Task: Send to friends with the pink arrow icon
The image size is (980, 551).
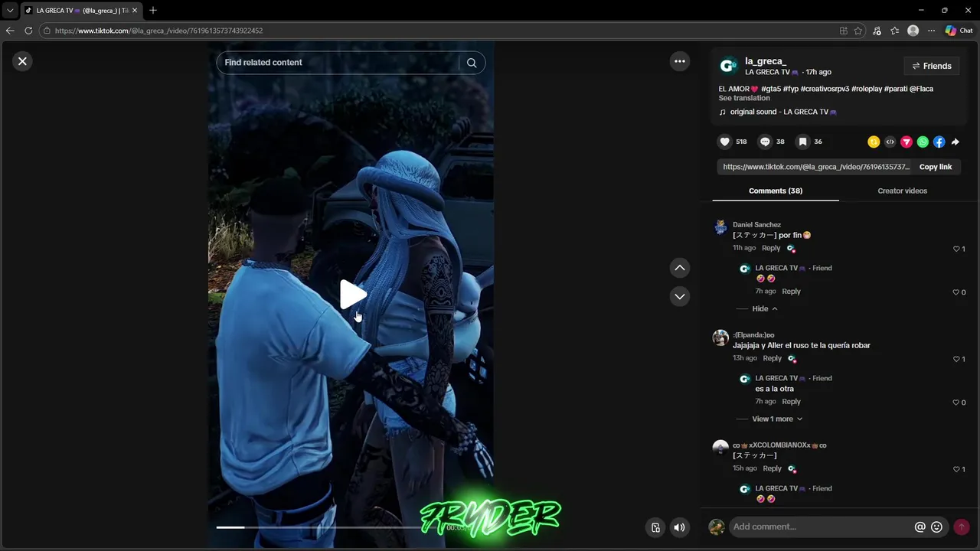Action: [906, 142]
